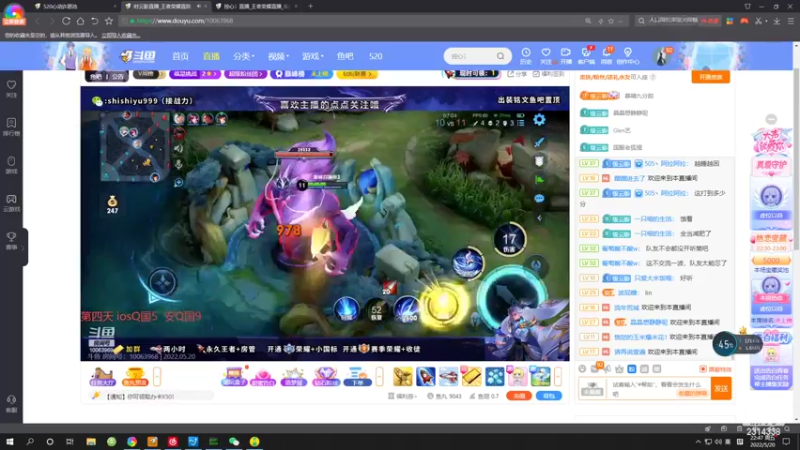Screen dimensions: 800x450
Task: Toggle the screen effects checkbox in chat toolbar
Action: point(715,369)
